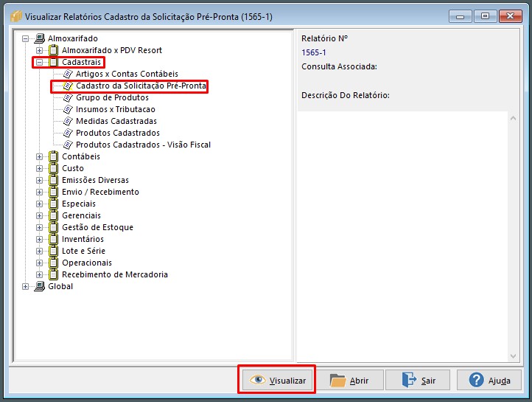Collapse the Cadastrais folder

39,63
